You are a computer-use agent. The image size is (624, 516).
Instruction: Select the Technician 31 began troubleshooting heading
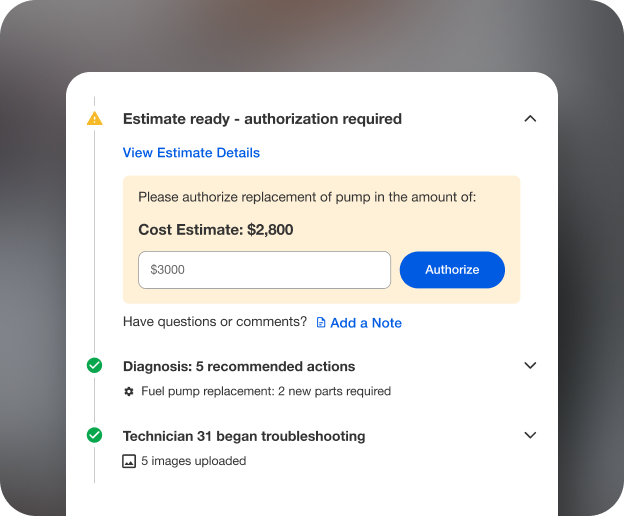pyautogui.click(x=244, y=436)
